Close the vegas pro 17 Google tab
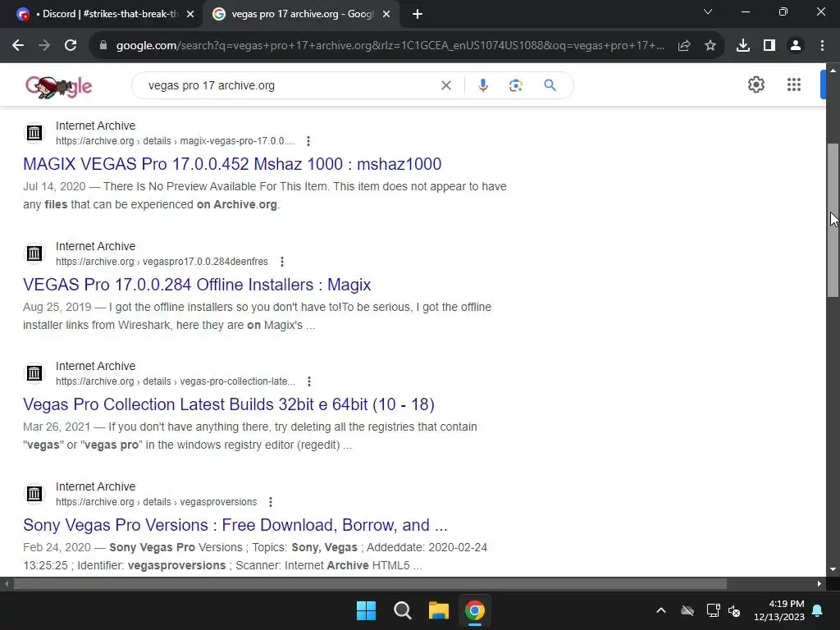840x630 pixels. click(x=386, y=15)
